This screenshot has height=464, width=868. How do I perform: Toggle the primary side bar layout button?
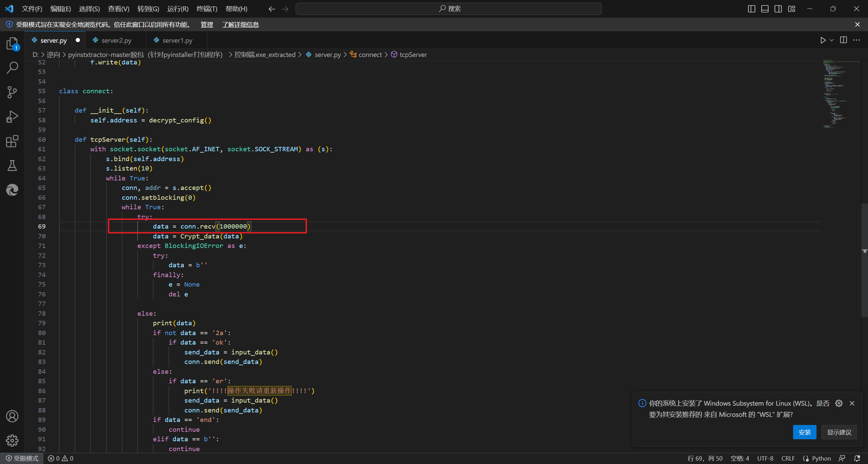point(751,9)
